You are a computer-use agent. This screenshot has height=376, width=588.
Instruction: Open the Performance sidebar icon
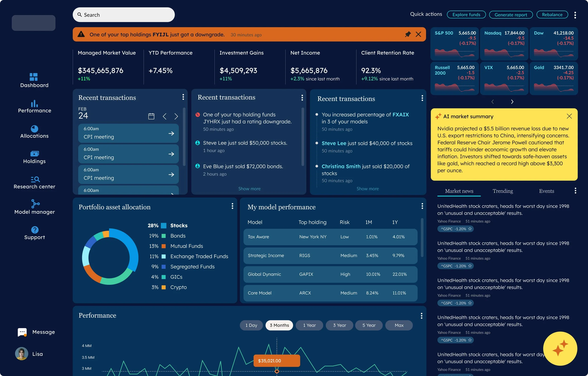(x=34, y=103)
